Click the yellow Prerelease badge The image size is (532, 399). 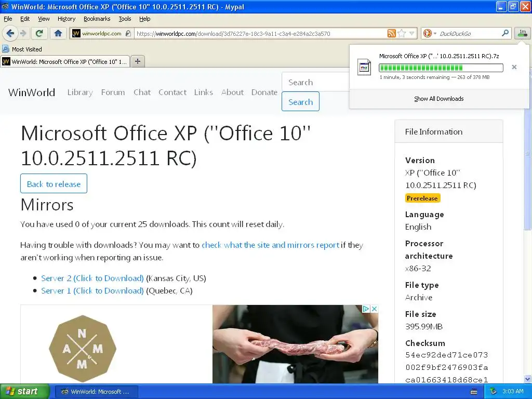pyautogui.click(x=422, y=198)
